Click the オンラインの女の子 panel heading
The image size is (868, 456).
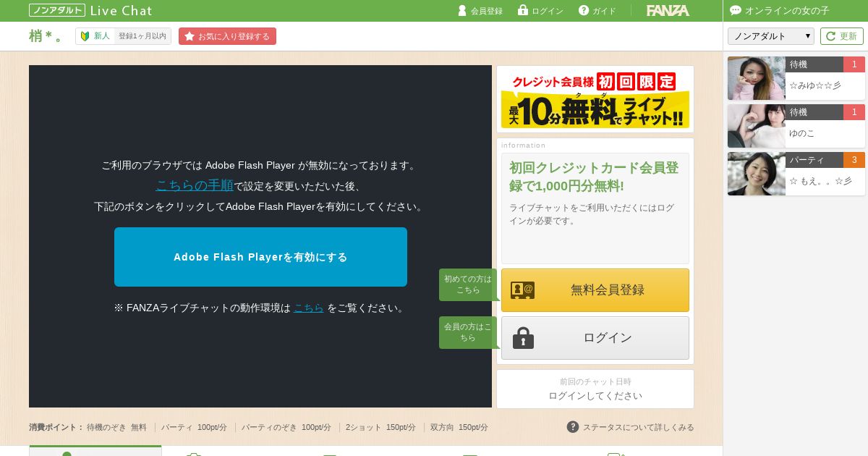[787, 11]
